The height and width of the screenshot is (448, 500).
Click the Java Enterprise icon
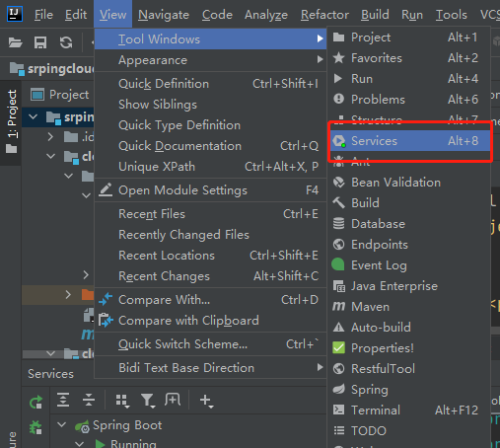(x=339, y=286)
